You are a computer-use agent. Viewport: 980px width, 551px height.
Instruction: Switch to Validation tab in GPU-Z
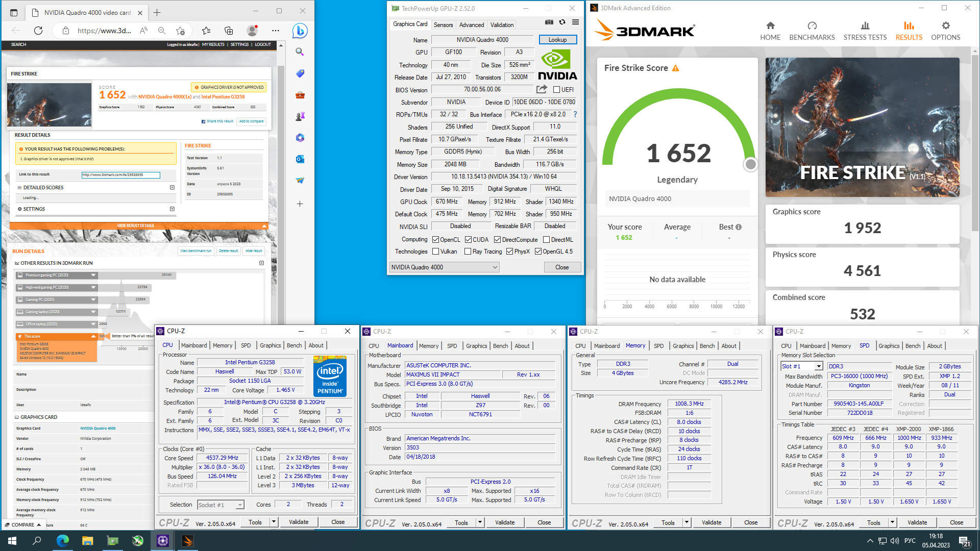click(x=502, y=25)
